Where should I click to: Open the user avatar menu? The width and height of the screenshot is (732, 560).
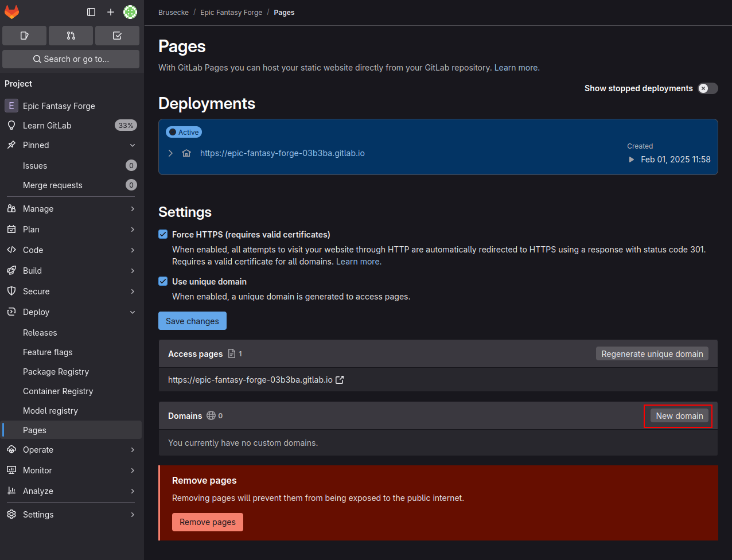click(x=130, y=12)
